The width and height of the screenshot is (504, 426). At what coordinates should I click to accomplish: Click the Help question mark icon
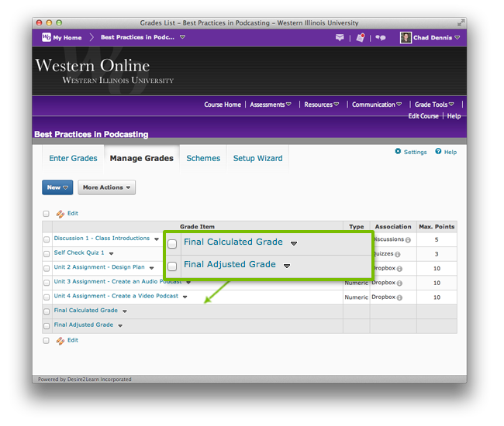click(x=438, y=152)
